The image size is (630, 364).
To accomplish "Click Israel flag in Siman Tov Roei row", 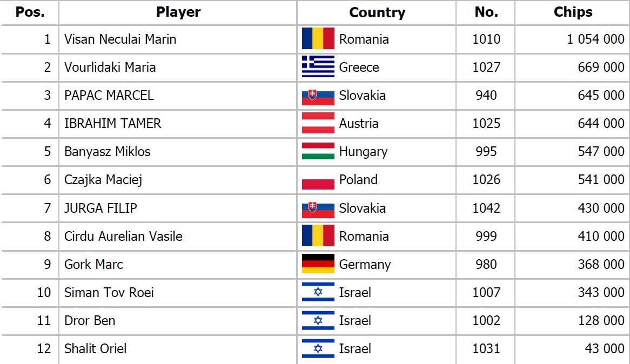I will click(318, 292).
